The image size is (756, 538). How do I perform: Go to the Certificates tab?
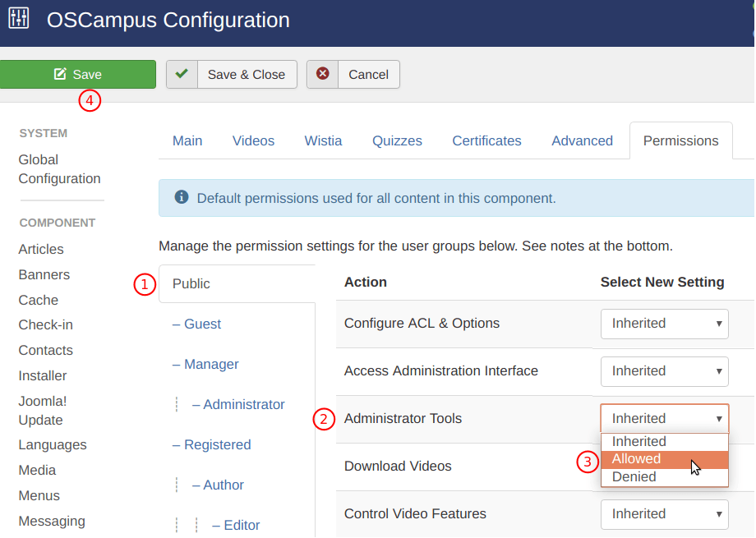[486, 140]
